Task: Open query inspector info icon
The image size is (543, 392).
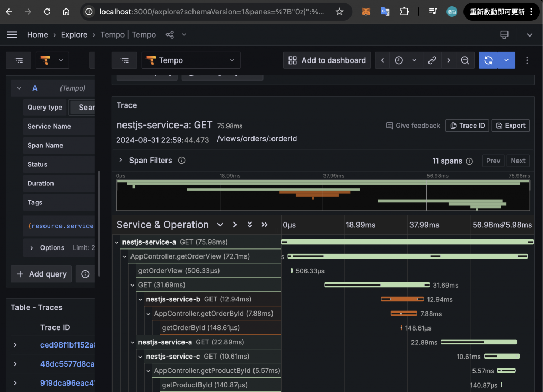Action: point(85,274)
